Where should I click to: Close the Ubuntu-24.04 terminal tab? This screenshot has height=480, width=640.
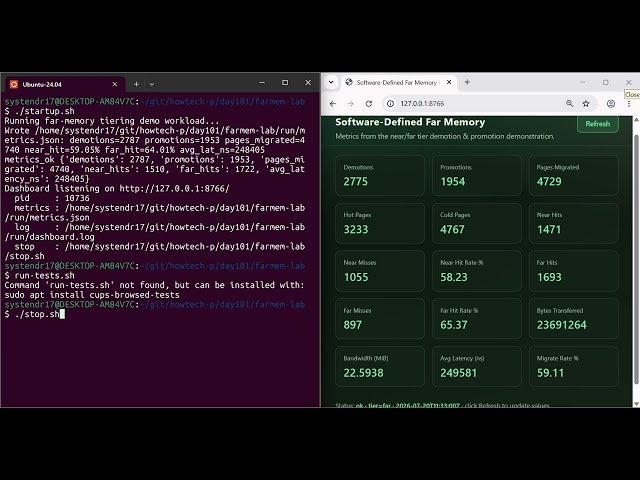tap(115, 84)
